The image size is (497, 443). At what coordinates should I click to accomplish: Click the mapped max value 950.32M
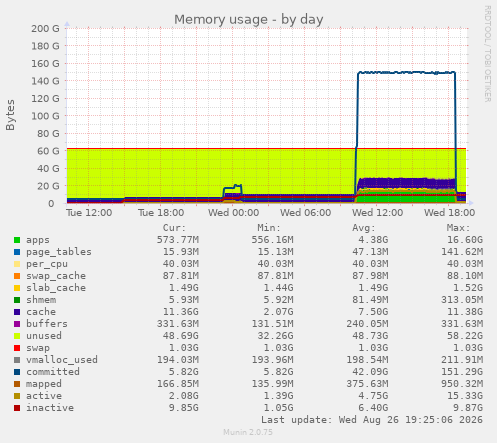pyautogui.click(x=462, y=384)
